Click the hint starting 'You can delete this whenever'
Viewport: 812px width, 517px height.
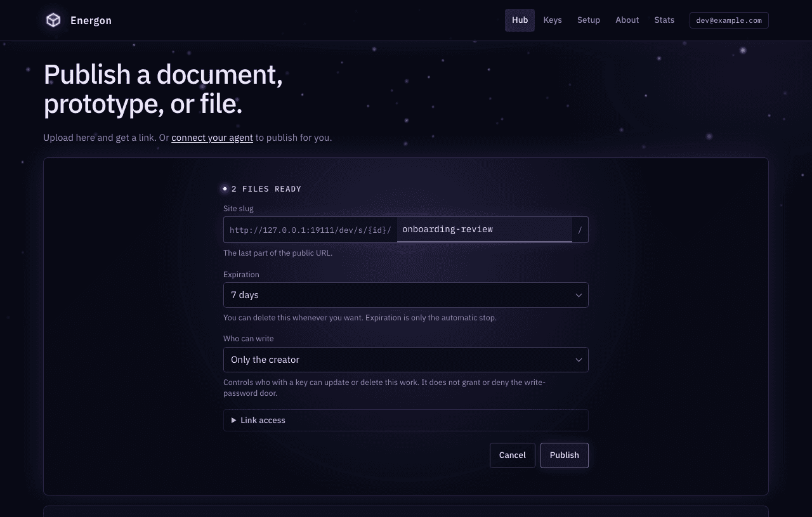point(360,318)
